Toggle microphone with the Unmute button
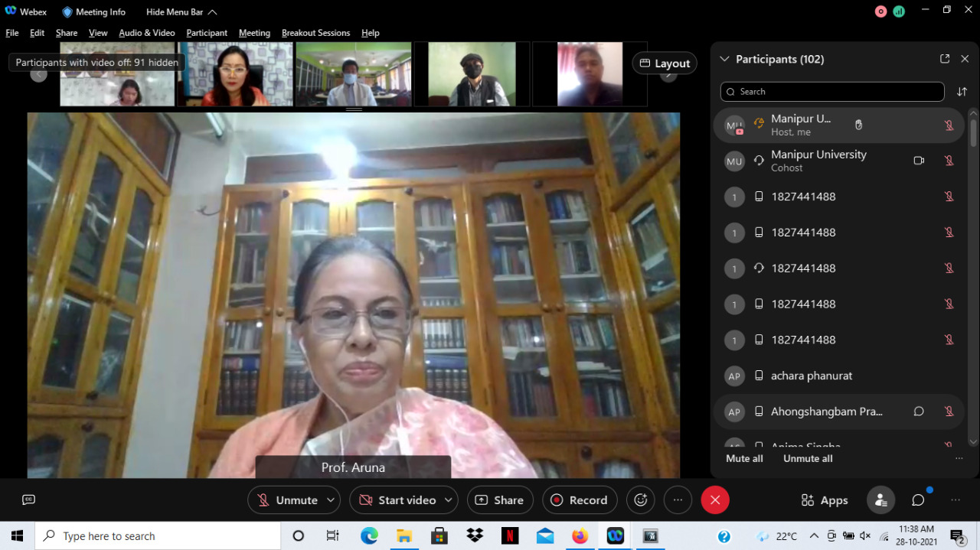Screen dimensions: 980x550 [288, 500]
